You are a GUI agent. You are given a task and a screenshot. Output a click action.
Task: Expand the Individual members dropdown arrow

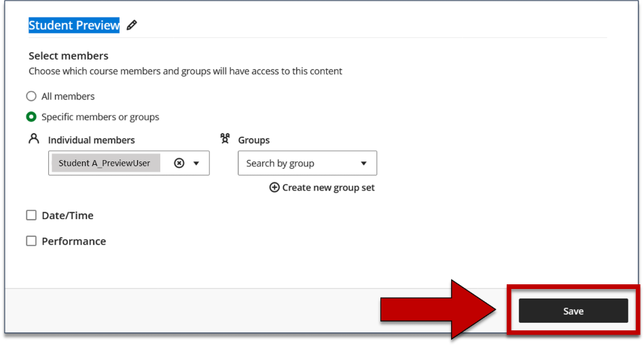[x=196, y=163]
